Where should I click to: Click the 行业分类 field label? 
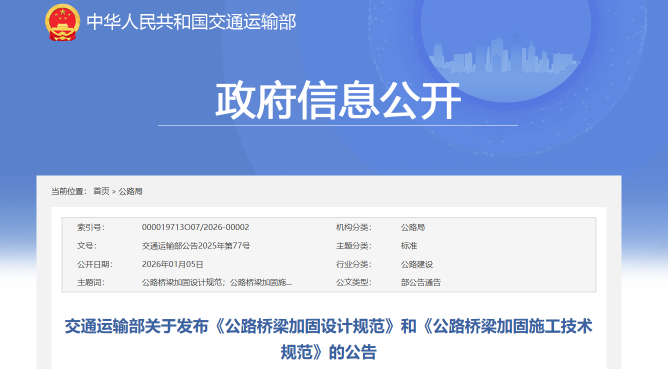coord(354,264)
